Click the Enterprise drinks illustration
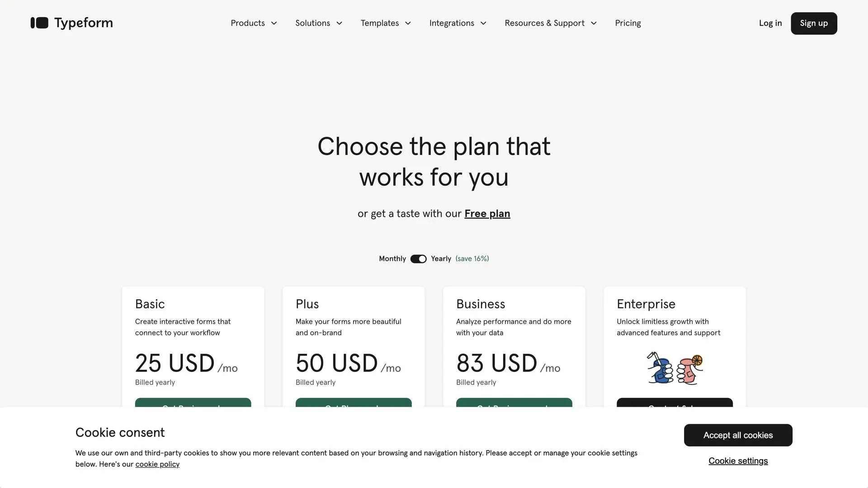This screenshot has width=868, height=488. point(674,367)
